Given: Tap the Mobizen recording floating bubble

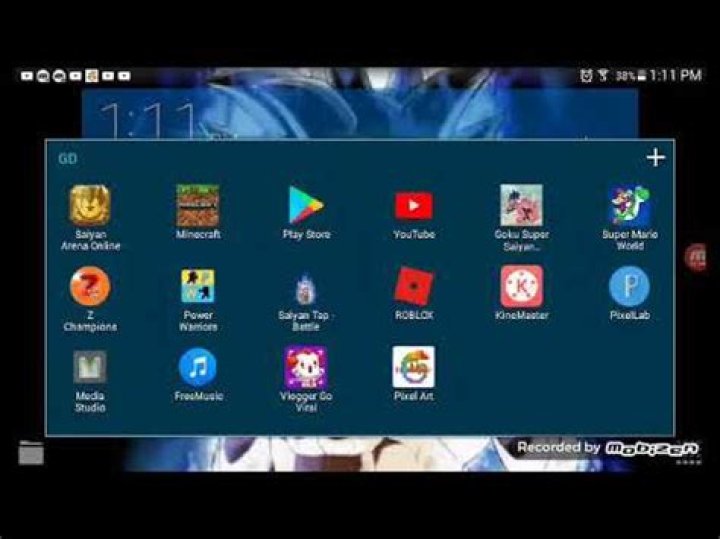Looking at the screenshot, I should pyautogui.click(x=696, y=258).
